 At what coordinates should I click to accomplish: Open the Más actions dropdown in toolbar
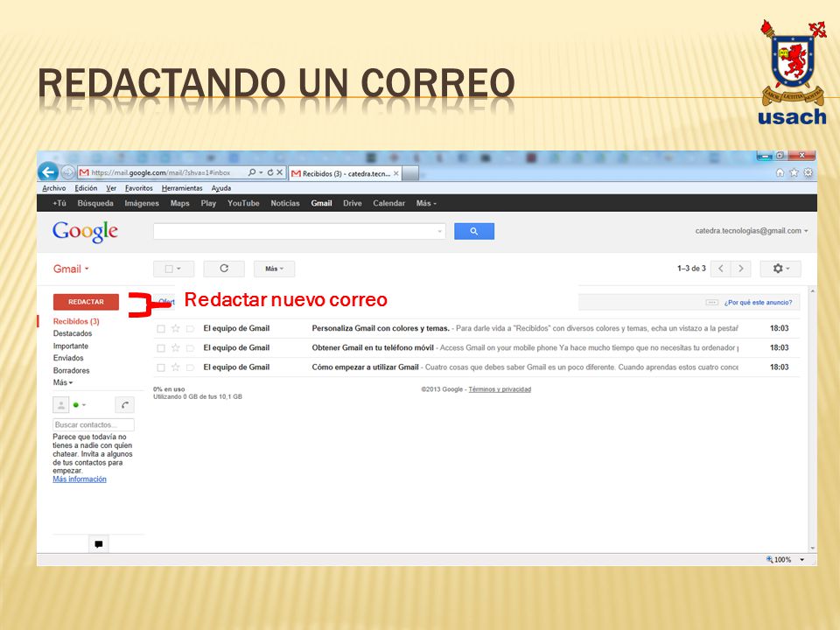pos(274,269)
